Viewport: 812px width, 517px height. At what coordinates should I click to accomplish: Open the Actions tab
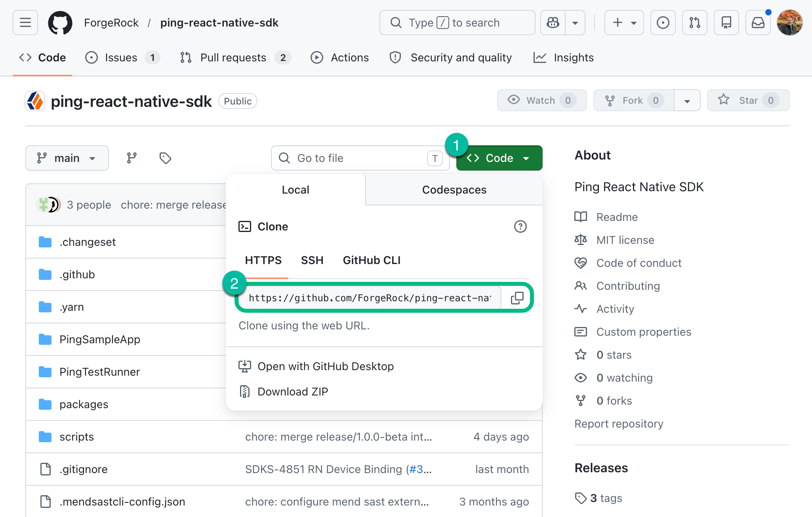pos(340,58)
